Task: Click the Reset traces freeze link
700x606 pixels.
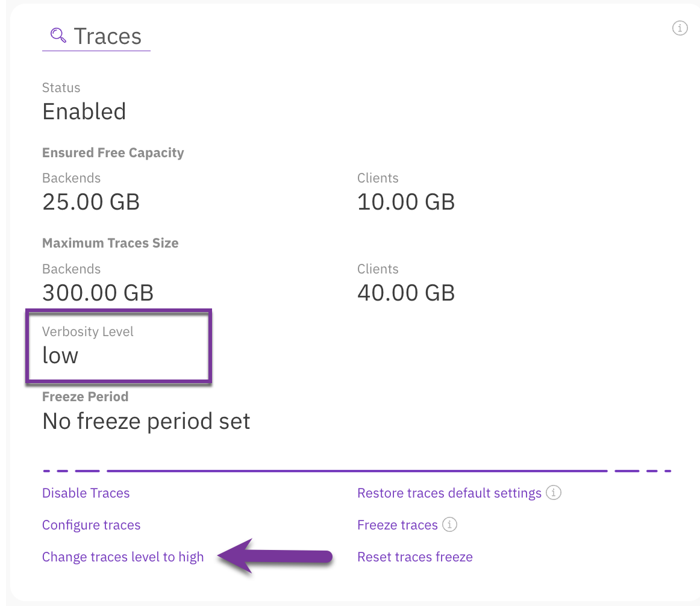Action: click(x=414, y=557)
